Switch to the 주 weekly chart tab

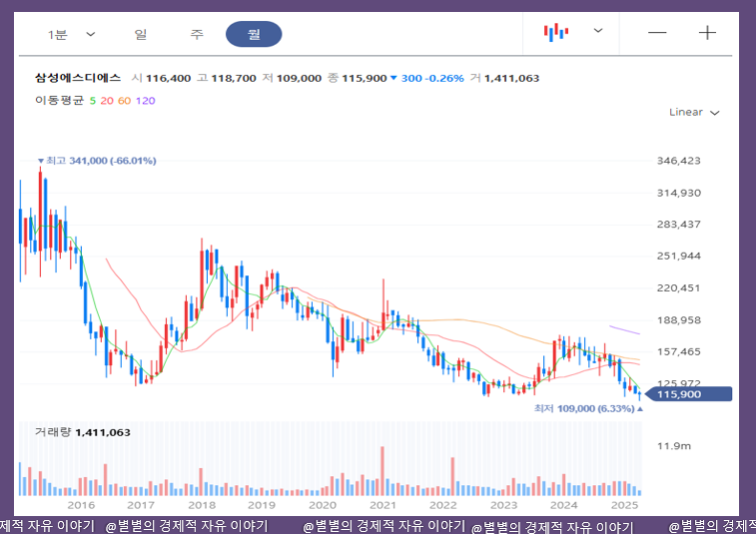point(196,34)
